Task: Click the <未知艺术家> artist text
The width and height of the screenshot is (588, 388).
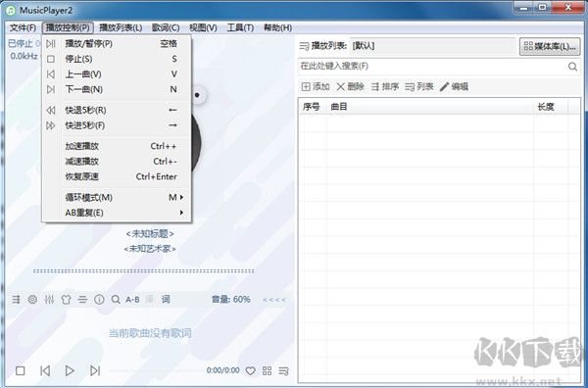Action: 150,249
